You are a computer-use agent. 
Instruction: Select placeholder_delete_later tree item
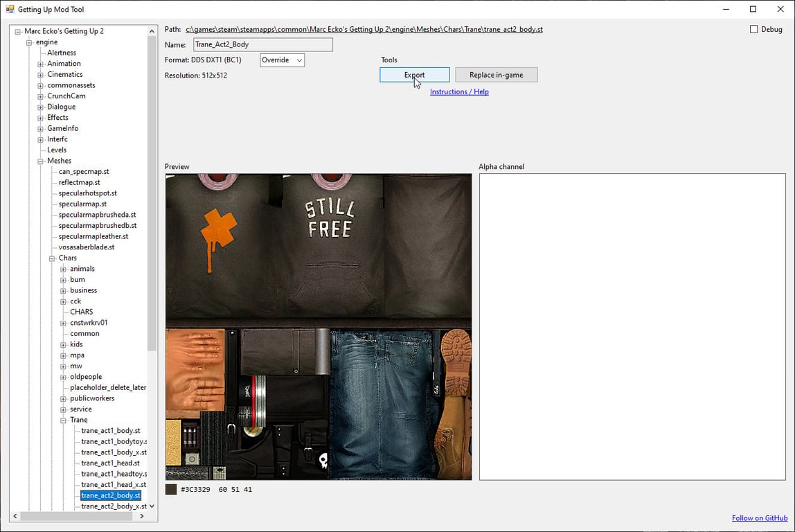tap(108, 387)
